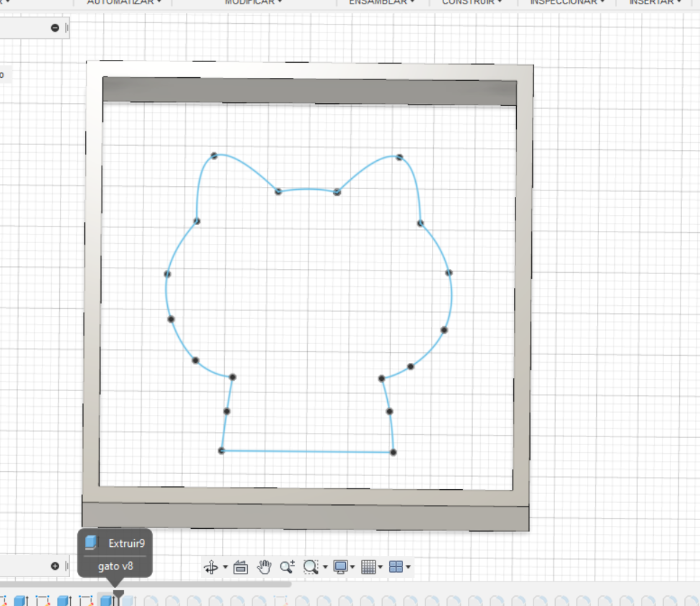The width and height of the screenshot is (700, 606).
Task: Select the bottom-left corner point of cat sketch
Action: click(x=221, y=450)
